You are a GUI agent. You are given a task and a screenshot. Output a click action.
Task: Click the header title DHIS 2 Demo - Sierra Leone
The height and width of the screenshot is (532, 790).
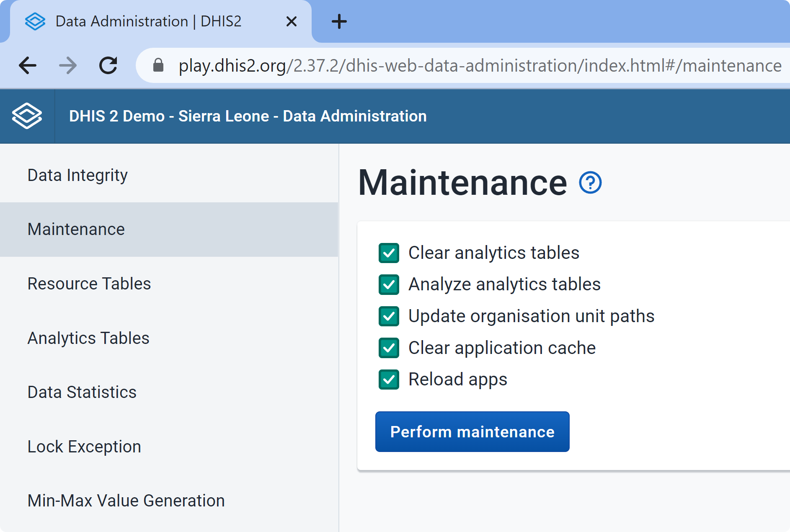coord(248,116)
